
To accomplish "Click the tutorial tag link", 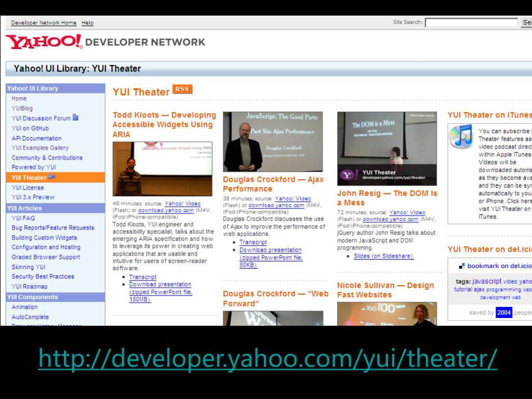I will tap(463, 289).
